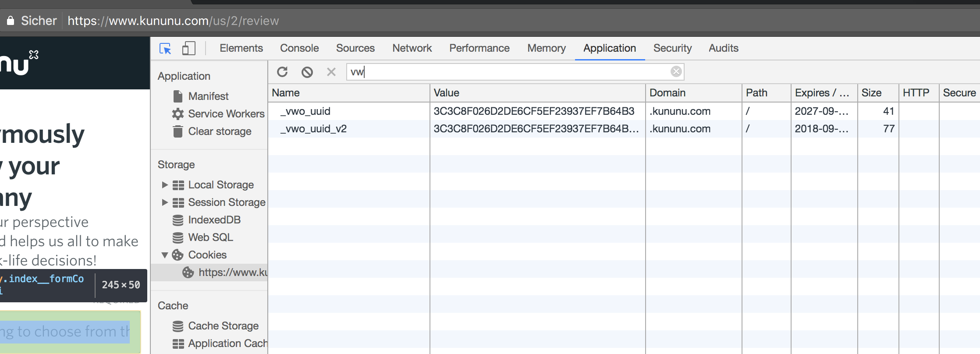This screenshot has width=980, height=354.
Task: Open Cache Storage in the sidebar
Action: coord(223,326)
